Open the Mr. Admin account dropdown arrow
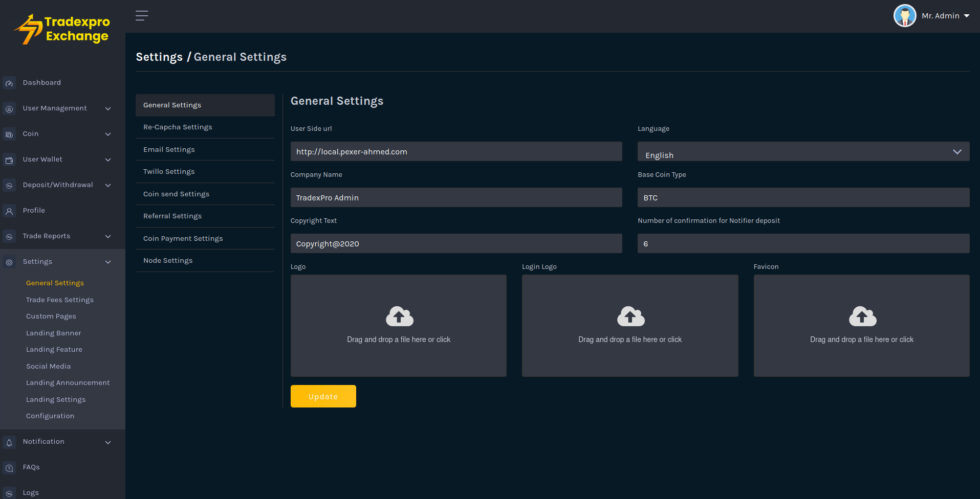This screenshot has width=980, height=499. (x=967, y=16)
